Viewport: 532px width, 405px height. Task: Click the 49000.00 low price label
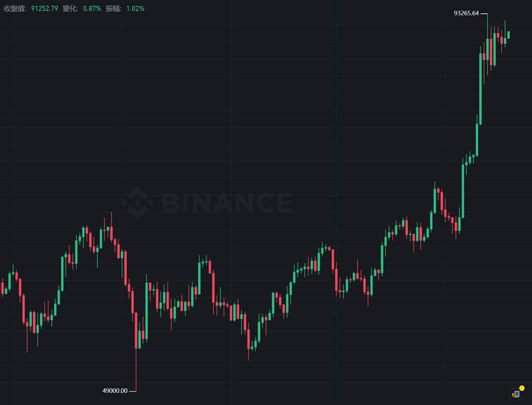[115, 390]
